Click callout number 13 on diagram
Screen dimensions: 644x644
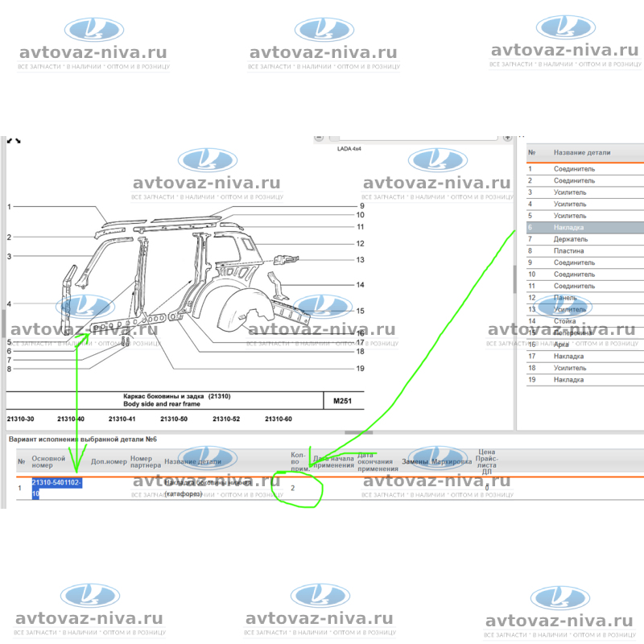[x=360, y=260]
